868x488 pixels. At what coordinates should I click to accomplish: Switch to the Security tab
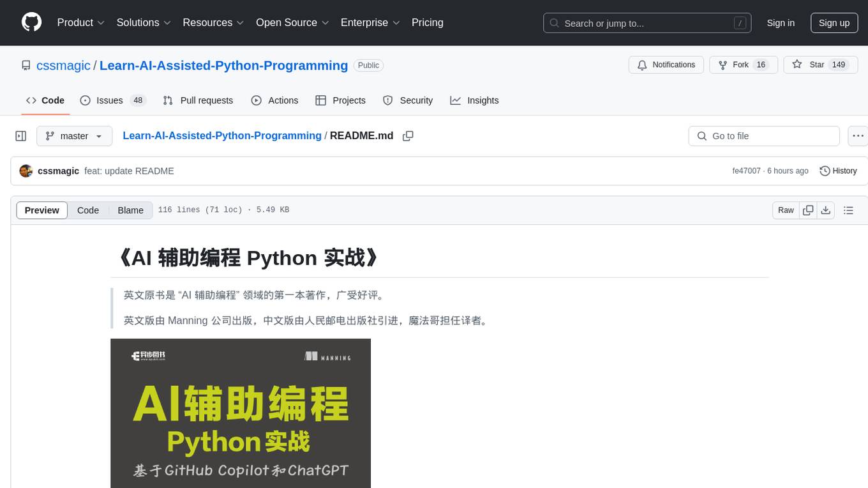click(408, 100)
